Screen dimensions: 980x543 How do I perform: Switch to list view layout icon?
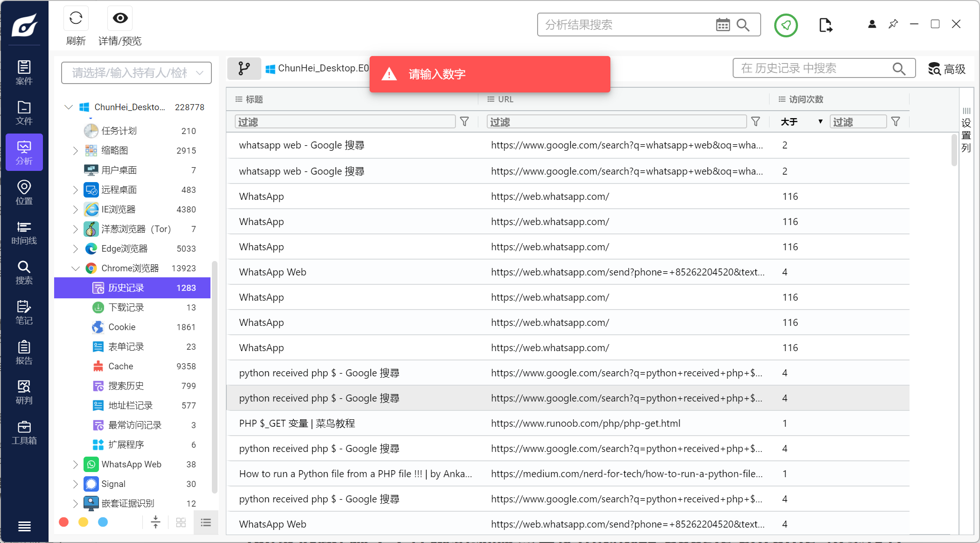click(x=206, y=522)
